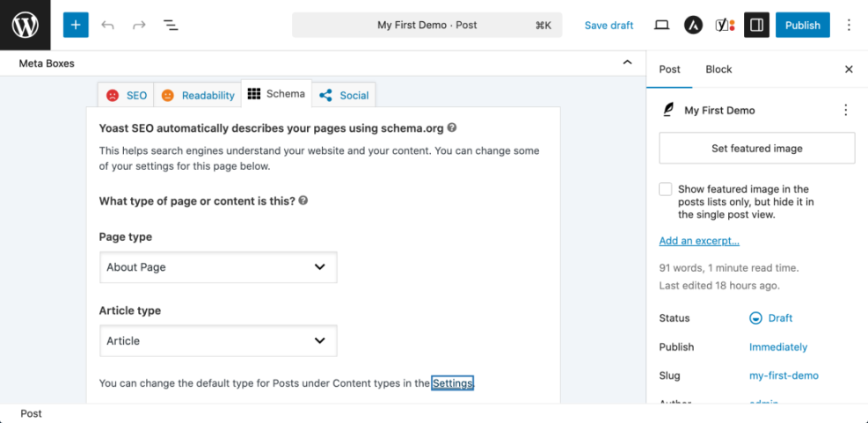Click the laptop Preview icon
868x423 pixels.
pyautogui.click(x=661, y=25)
